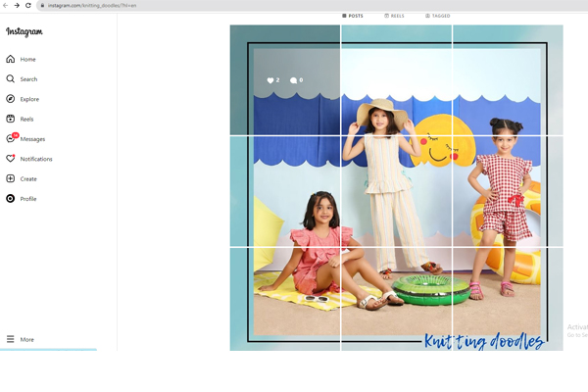Click the Home icon in the sidebar
Image resolution: width=588 pixels, height=392 pixels.
coord(11,59)
